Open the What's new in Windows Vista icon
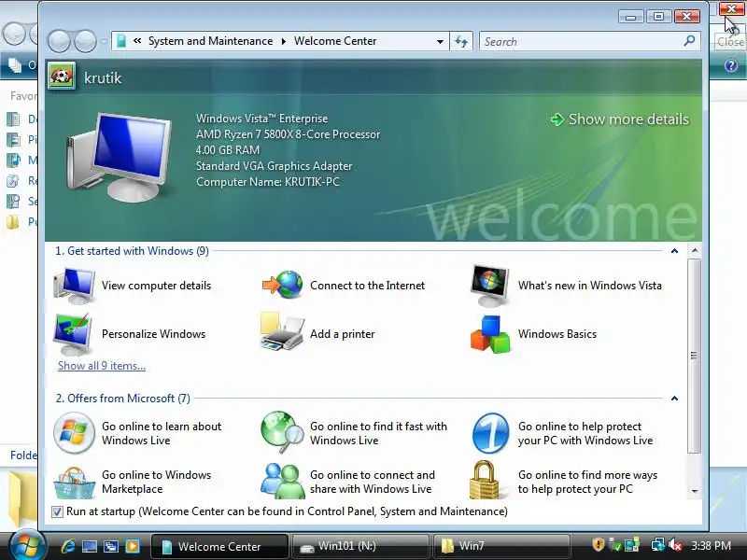The width and height of the screenshot is (747, 560). click(x=490, y=286)
